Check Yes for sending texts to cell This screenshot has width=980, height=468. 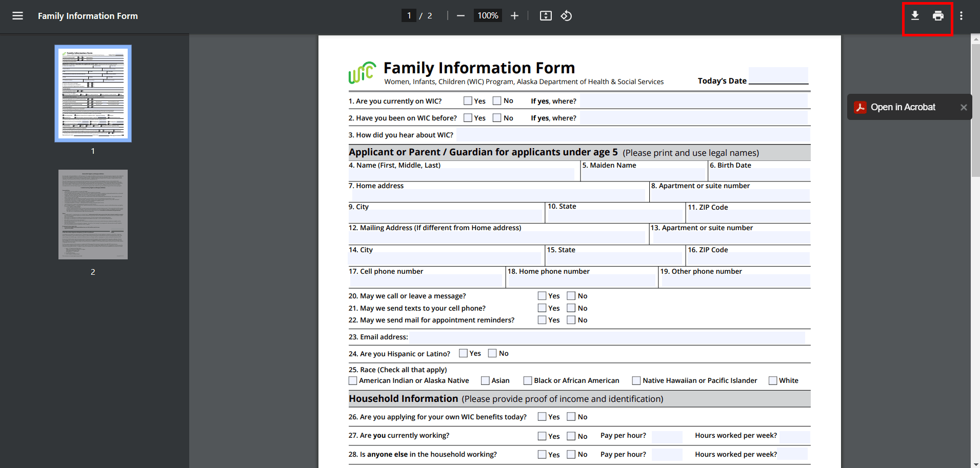coord(542,308)
